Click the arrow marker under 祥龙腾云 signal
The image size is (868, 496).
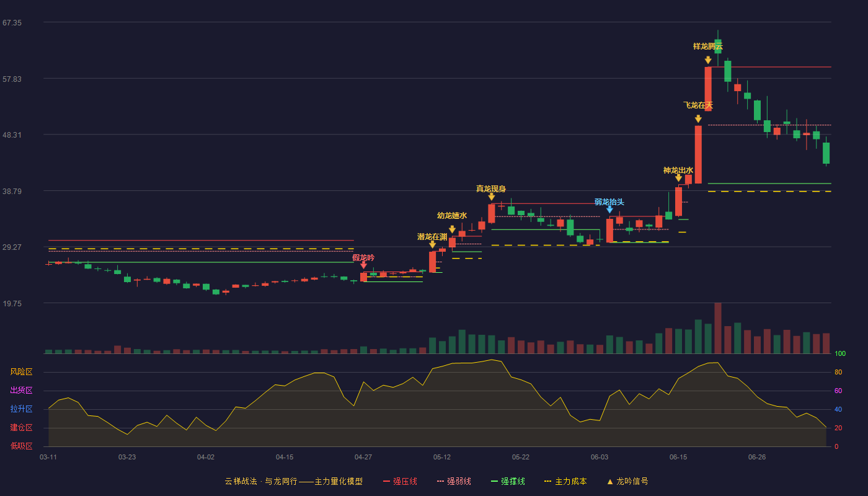point(708,60)
